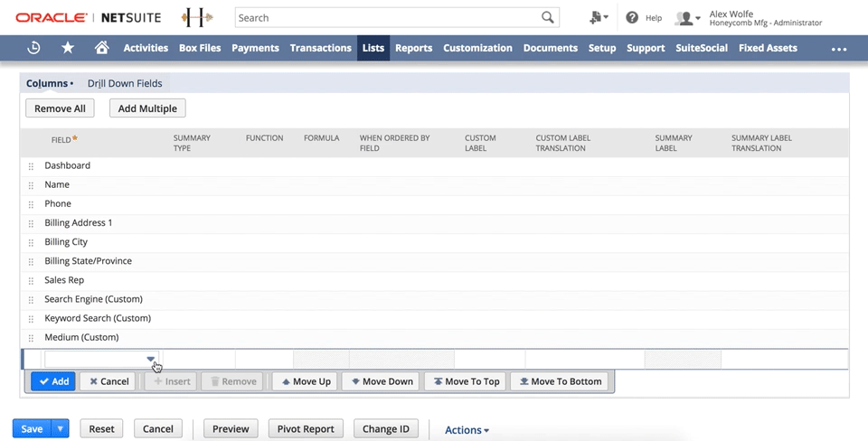The height and width of the screenshot is (441, 868).
Task: Grab the drag handle beside Dashboard row
Action: click(x=32, y=166)
